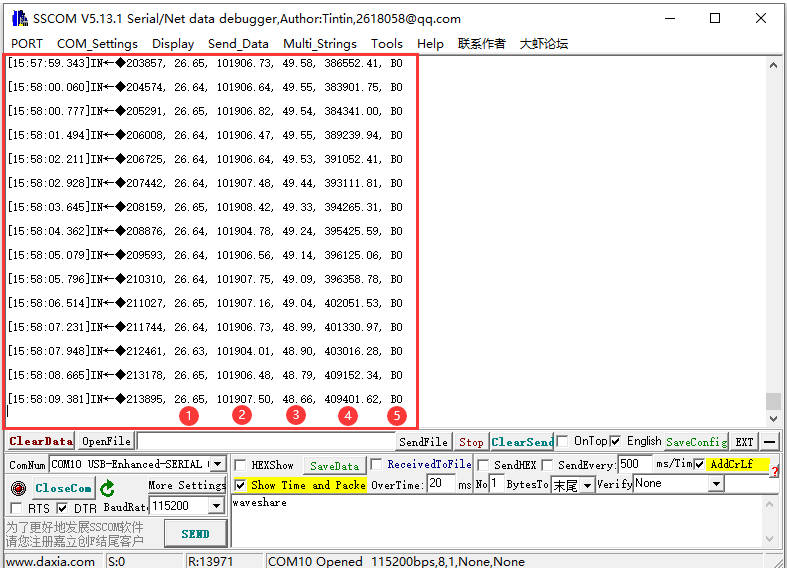Uncheck the AddCrLf checkbox
787x568 pixels.
[x=699, y=464]
